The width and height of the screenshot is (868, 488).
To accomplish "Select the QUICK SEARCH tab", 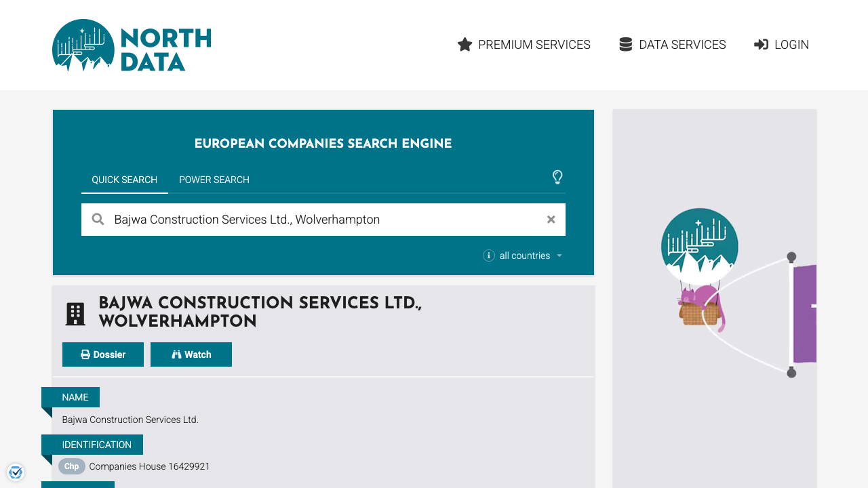I will click(x=125, y=180).
